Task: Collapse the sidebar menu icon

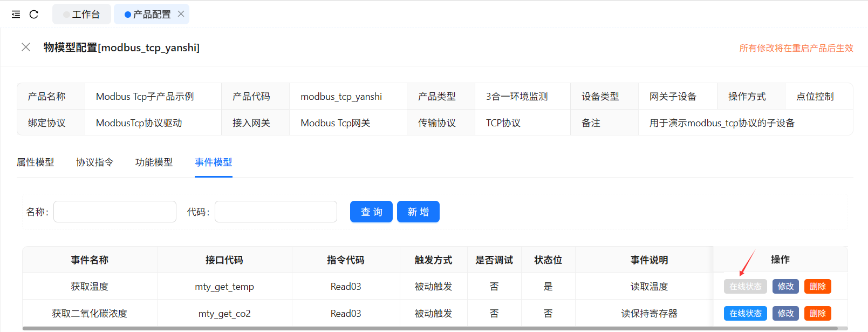Action: (x=16, y=15)
